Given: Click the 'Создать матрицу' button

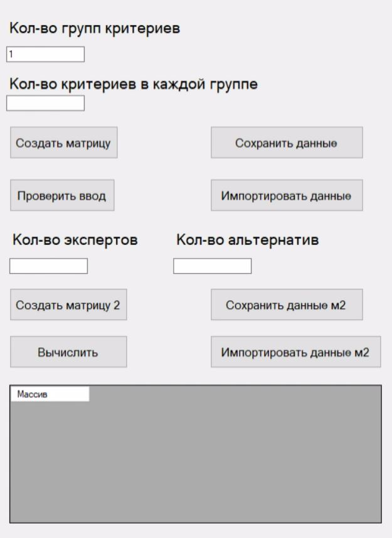Looking at the screenshot, I should pyautogui.click(x=64, y=143).
